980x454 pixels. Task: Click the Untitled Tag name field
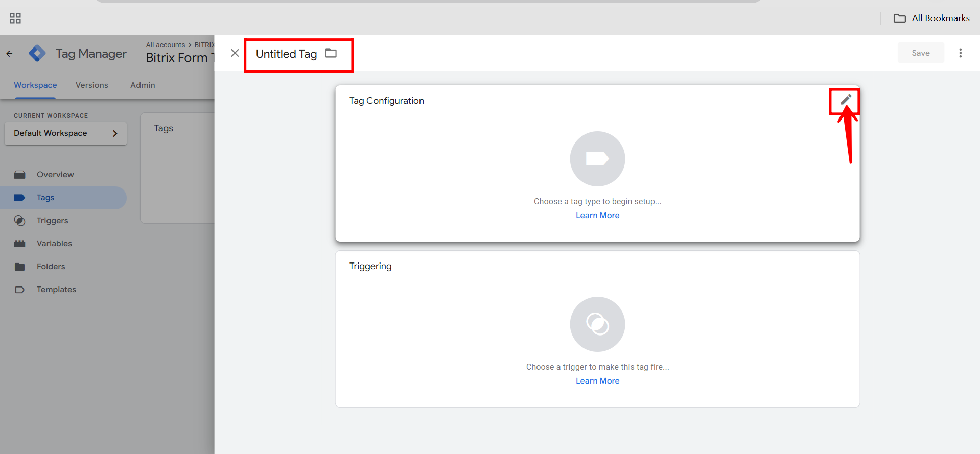[286, 54]
